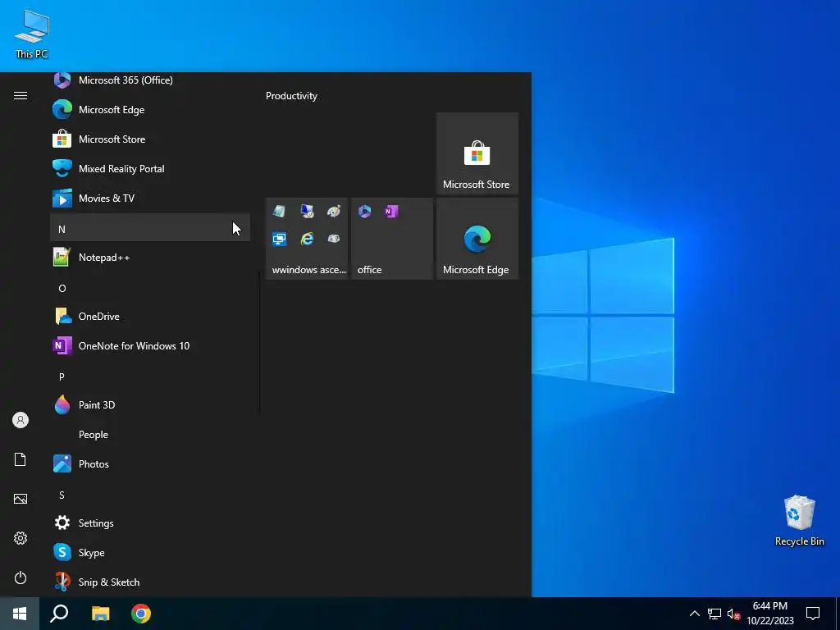Click the N letter header
The image size is (840, 630).
(150, 228)
